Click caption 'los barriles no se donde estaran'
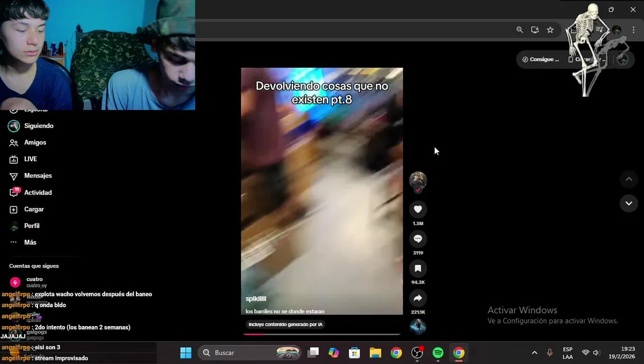The image size is (644, 364). click(285, 311)
